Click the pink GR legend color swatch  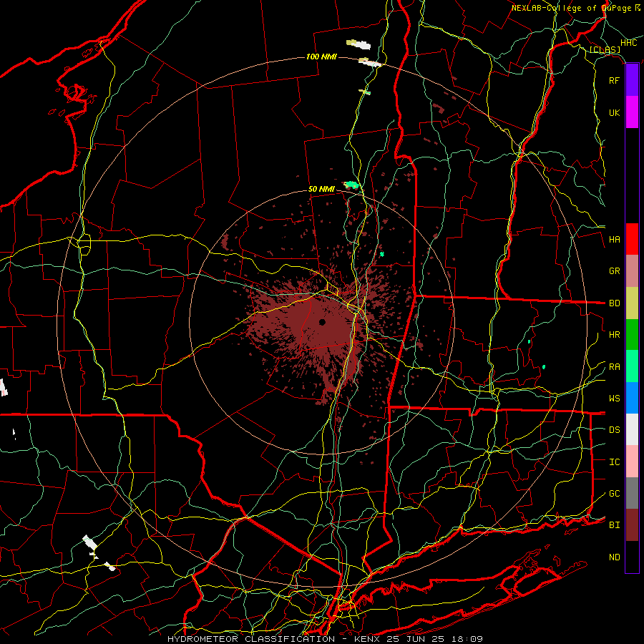[632, 270]
